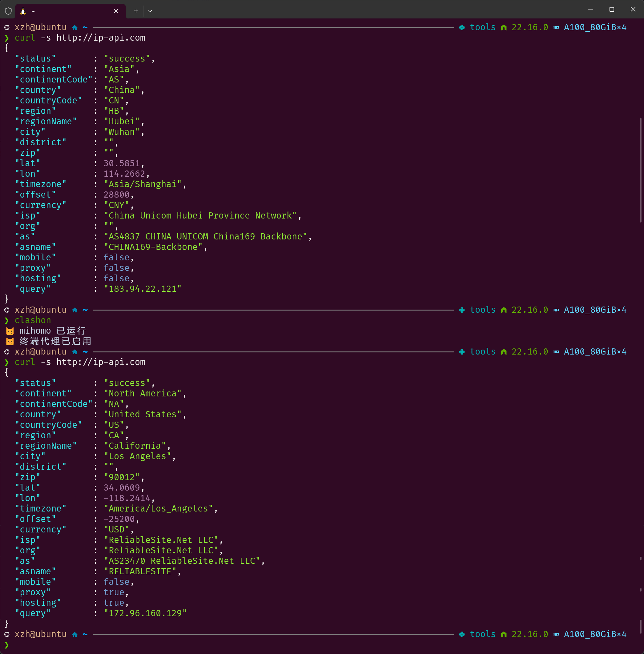
Task: Click the clashon command text
Action: coord(33,320)
